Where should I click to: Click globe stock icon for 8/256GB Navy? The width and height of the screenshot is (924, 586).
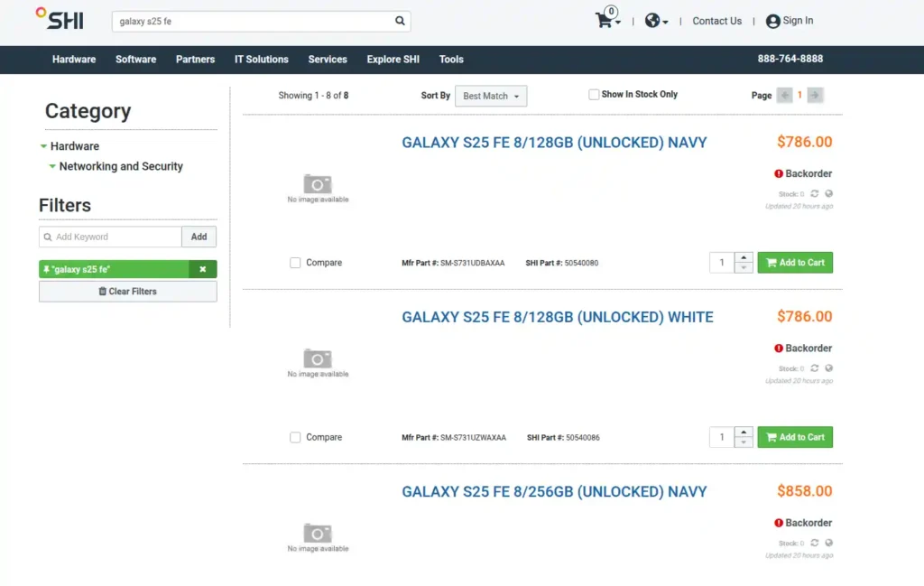coord(829,543)
